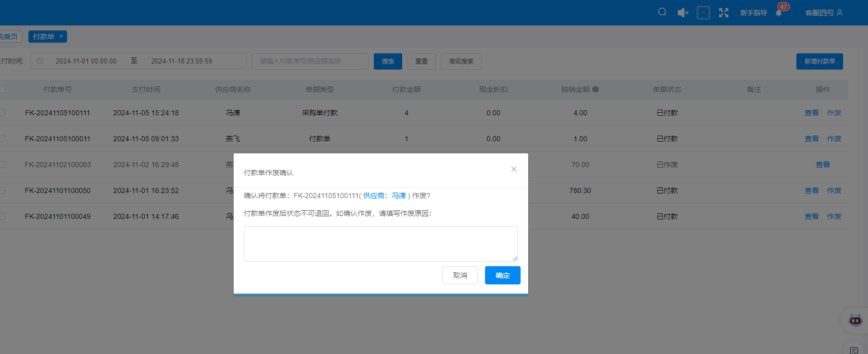868x354 pixels.
Task: Select checkbox for row FK-20241101100049
Action: 2,216
